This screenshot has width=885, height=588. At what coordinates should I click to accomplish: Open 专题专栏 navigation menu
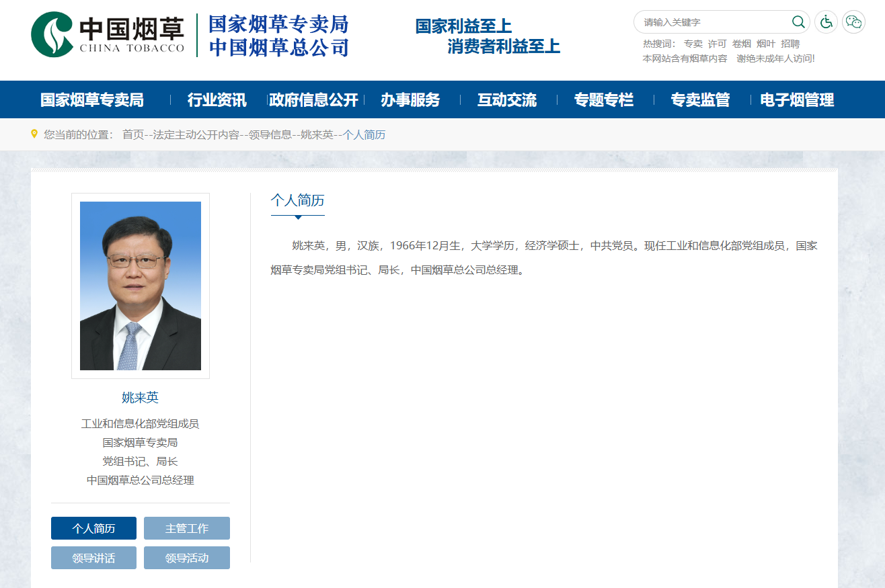[x=604, y=100]
